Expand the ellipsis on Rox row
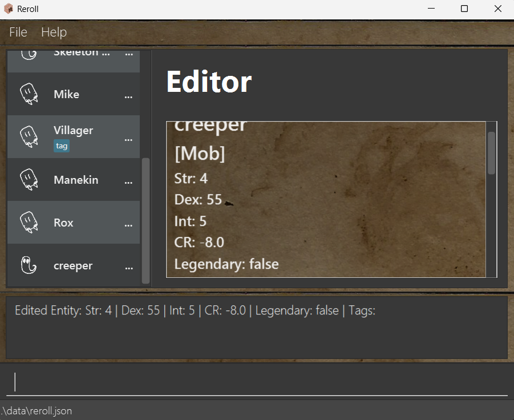The height and width of the screenshot is (420, 514). (128, 225)
